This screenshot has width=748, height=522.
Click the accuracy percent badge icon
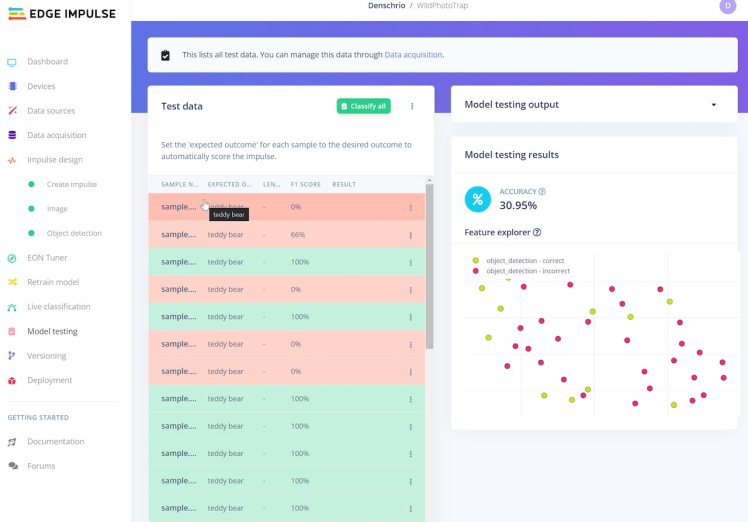(478, 199)
